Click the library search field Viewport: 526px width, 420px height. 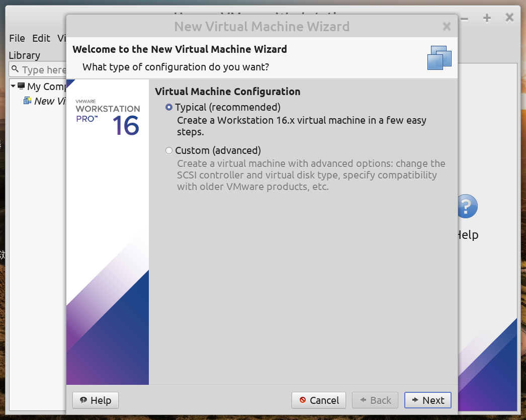click(x=38, y=69)
